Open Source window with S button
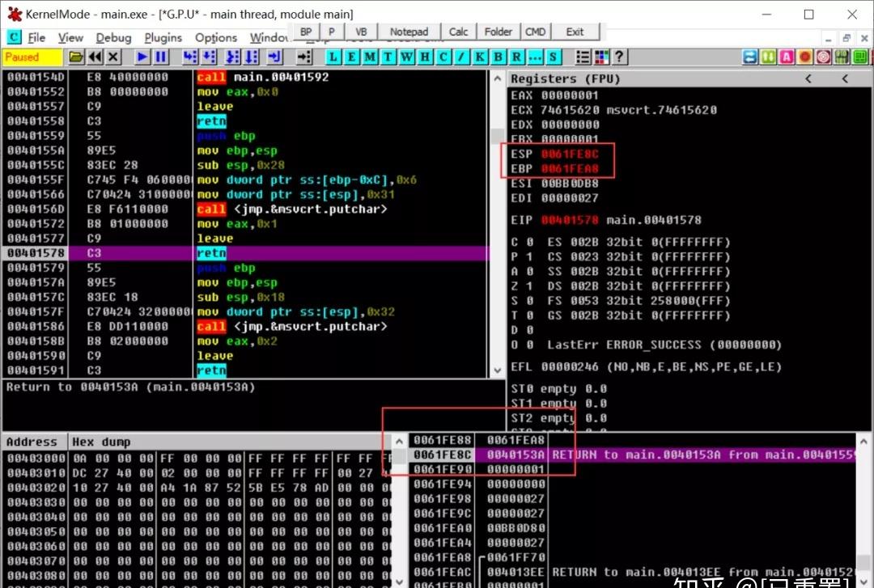This screenshot has width=874, height=588. [x=554, y=57]
